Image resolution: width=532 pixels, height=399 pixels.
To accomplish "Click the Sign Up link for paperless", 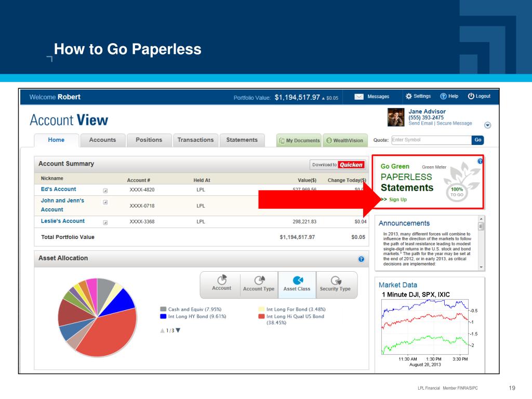I will click(397, 199).
